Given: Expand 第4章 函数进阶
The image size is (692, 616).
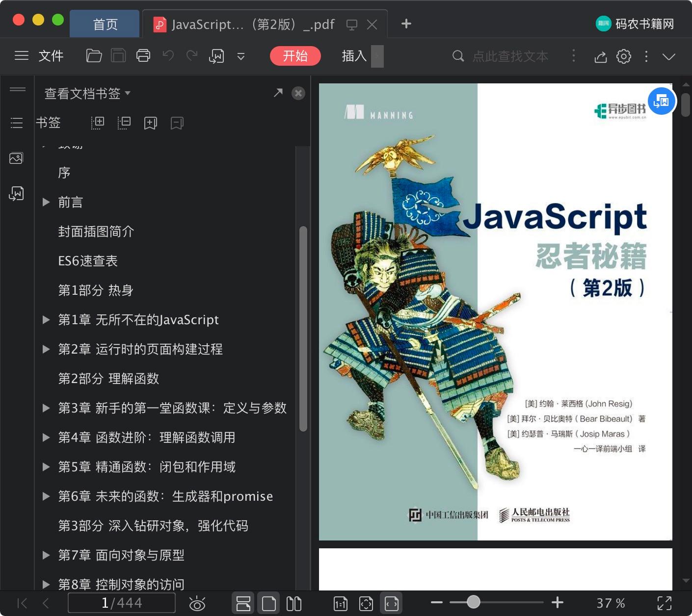Looking at the screenshot, I should click(x=46, y=437).
